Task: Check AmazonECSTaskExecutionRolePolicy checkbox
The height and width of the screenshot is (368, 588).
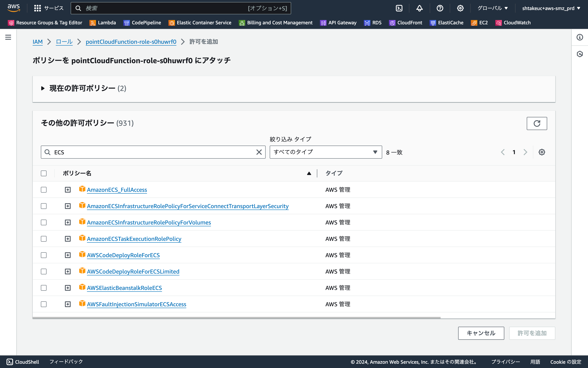Action: (x=44, y=239)
